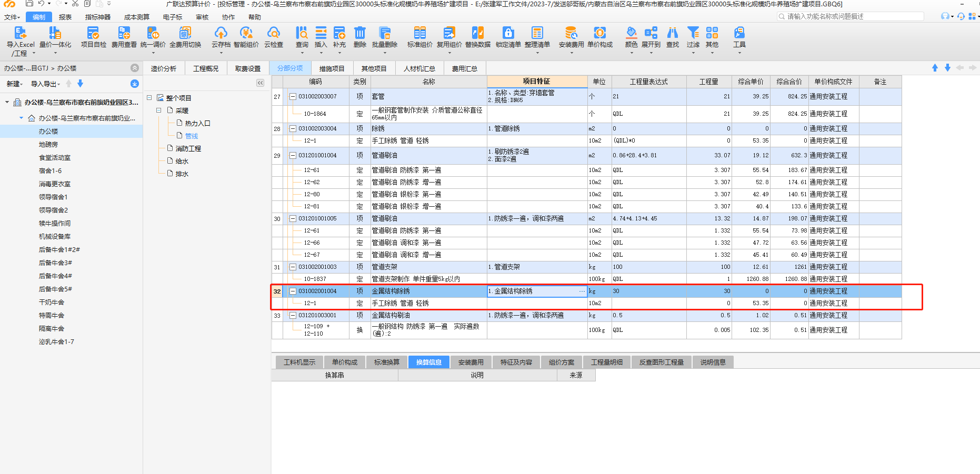Select 消防工程 tree node

(188, 148)
